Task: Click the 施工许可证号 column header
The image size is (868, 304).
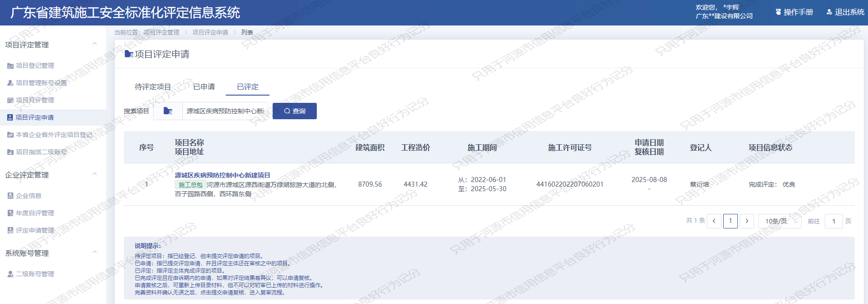Action: [570, 147]
